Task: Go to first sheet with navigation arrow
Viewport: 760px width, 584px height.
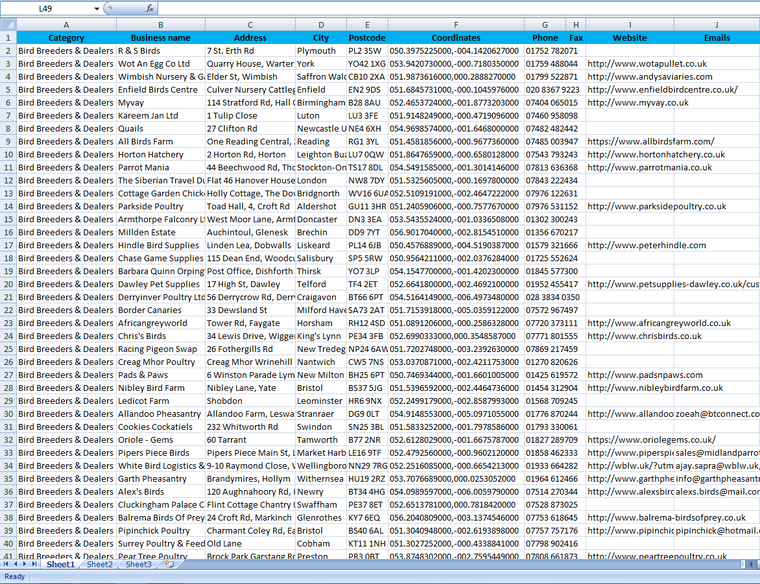Action: (x=7, y=565)
